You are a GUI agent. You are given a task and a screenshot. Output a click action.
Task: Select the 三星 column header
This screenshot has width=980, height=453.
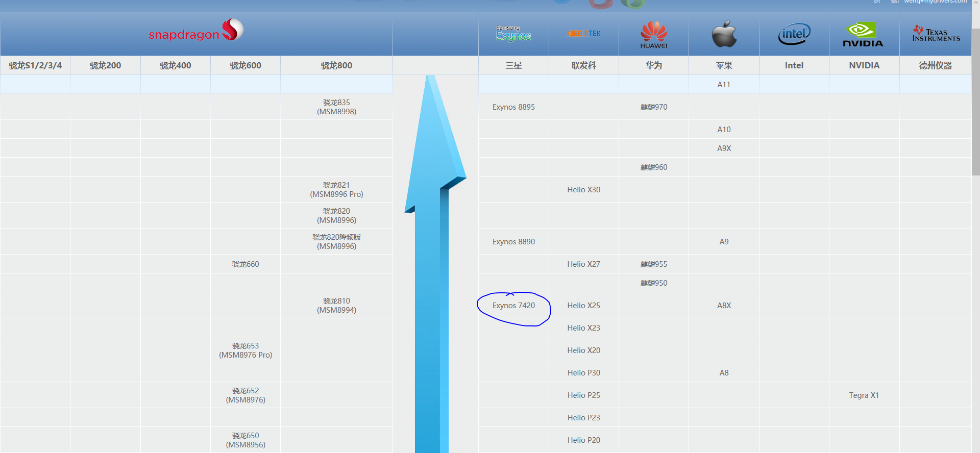[x=513, y=65]
